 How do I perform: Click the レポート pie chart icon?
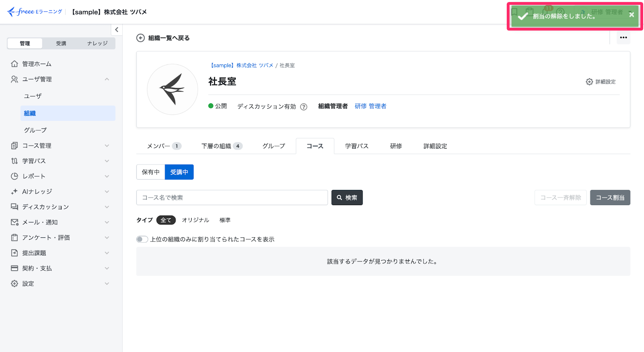click(14, 176)
